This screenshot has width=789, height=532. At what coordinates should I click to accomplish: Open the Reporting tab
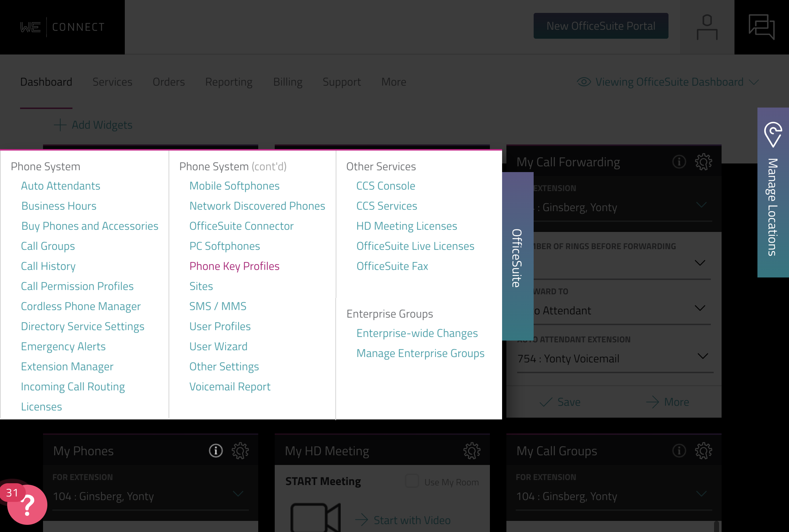pos(229,82)
